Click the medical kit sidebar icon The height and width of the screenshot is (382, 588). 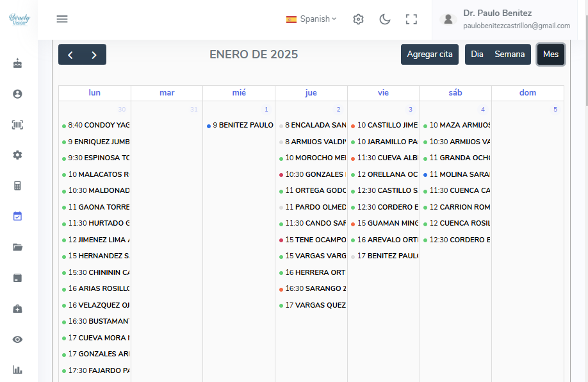coord(17,309)
